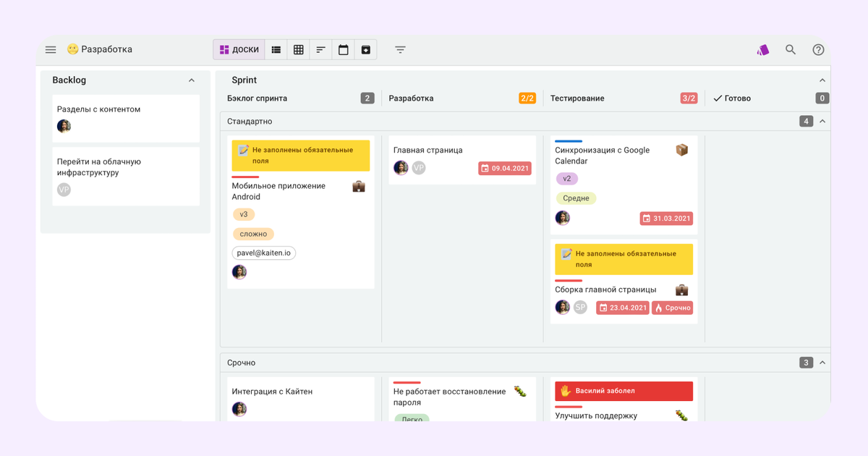Image resolution: width=868 pixels, height=456 pixels.
Task: Click briefcase icon on Сборка главной страницы
Action: click(x=682, y=290)
